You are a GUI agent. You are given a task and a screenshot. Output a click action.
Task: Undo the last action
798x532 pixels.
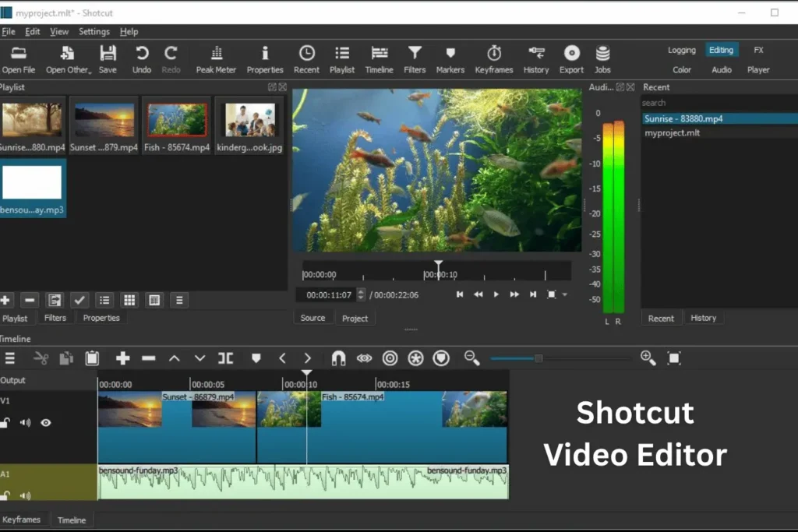(142, 59)
